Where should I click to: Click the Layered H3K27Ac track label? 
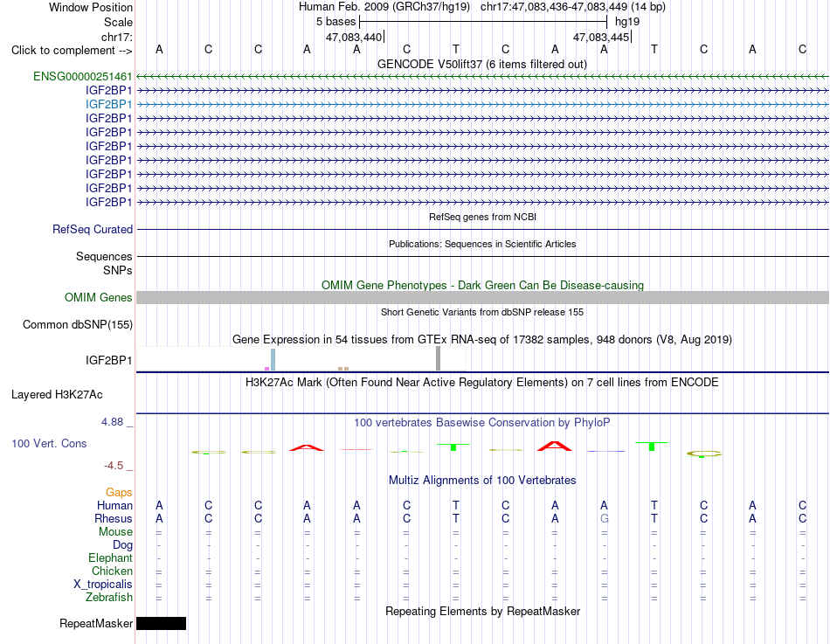(57, 395)
